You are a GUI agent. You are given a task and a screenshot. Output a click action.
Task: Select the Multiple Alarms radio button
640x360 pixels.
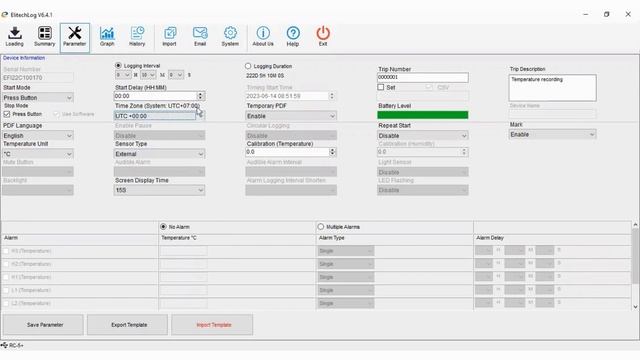tap(320, 227)
